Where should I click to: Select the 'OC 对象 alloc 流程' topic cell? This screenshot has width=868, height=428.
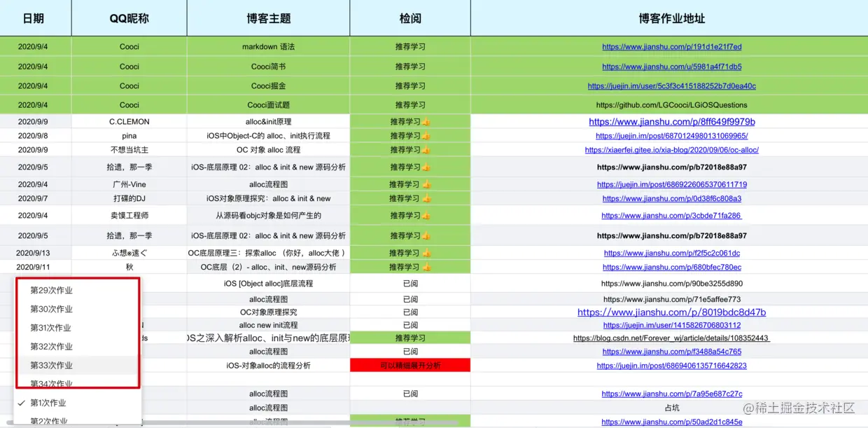click(269, 150)
